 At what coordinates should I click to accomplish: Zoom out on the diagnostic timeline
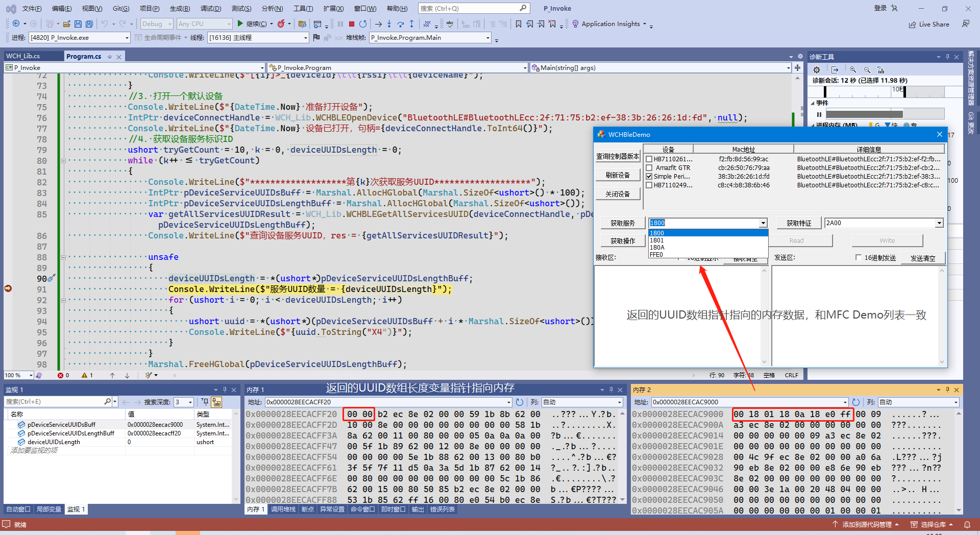pyautogui.click(x=867, y=69)
